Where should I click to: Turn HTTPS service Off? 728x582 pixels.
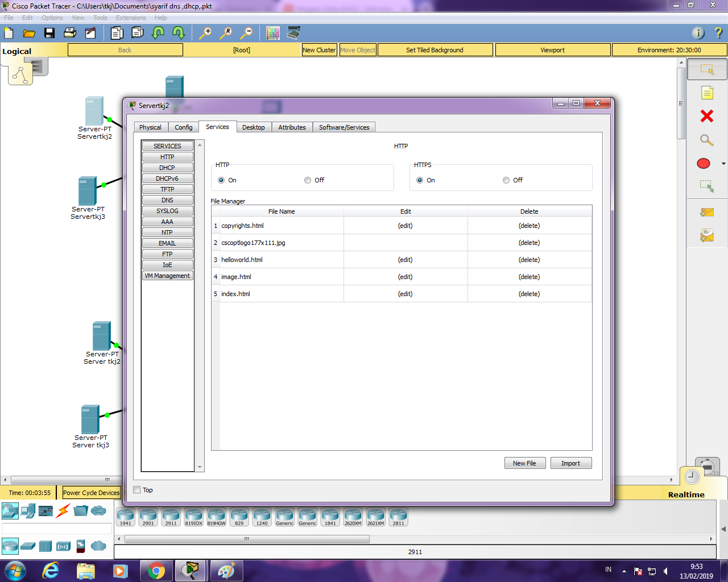pyautogui.click(x=506, y=180)
